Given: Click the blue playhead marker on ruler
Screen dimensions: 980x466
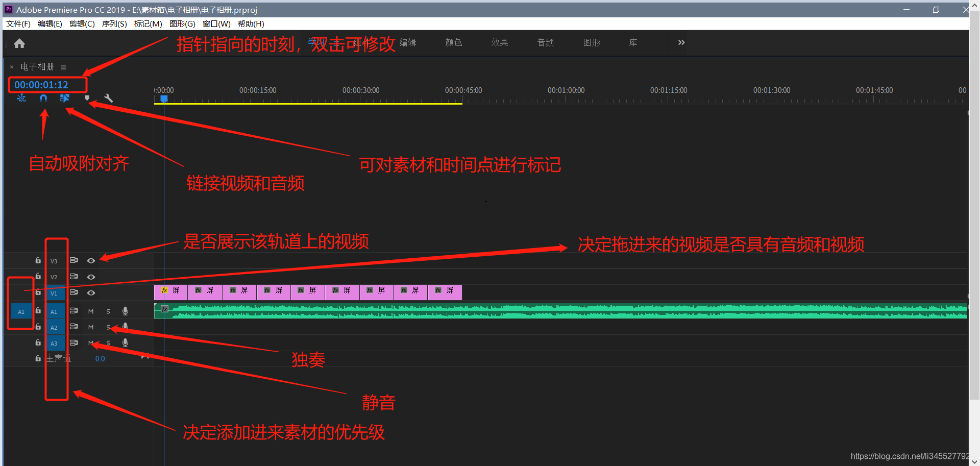Looking at the screenshot, I should 164,99.
